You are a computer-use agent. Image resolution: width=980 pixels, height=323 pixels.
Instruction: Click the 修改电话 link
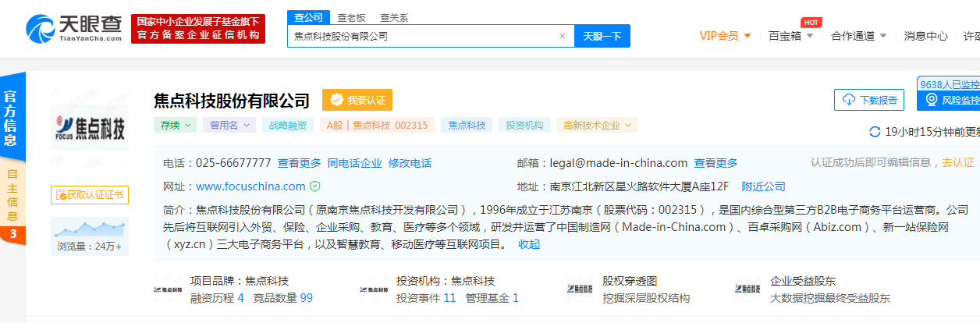[410, 163]
